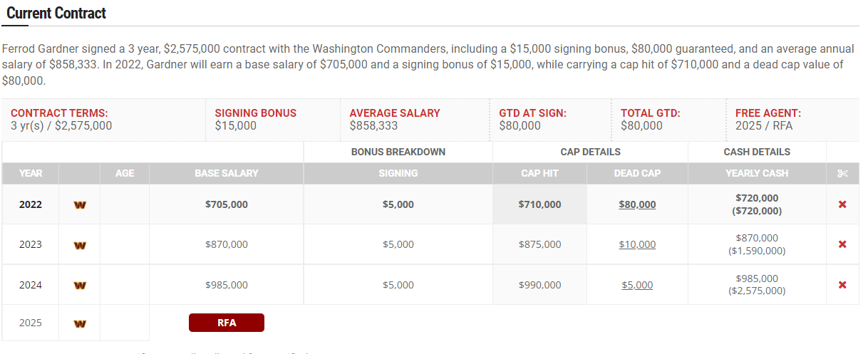868x354 pixels.
Task: Click the Year column header
Action: point(31,173)
